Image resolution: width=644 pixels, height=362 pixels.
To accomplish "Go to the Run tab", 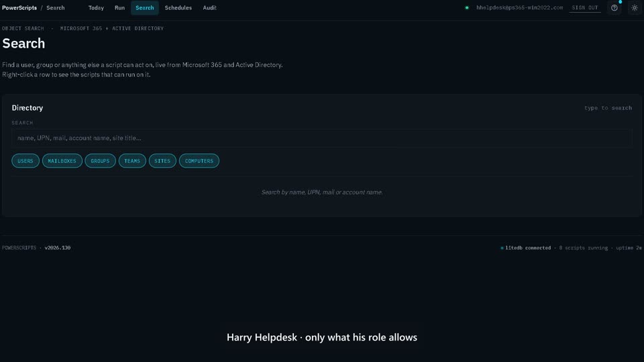I will point(119,8).
